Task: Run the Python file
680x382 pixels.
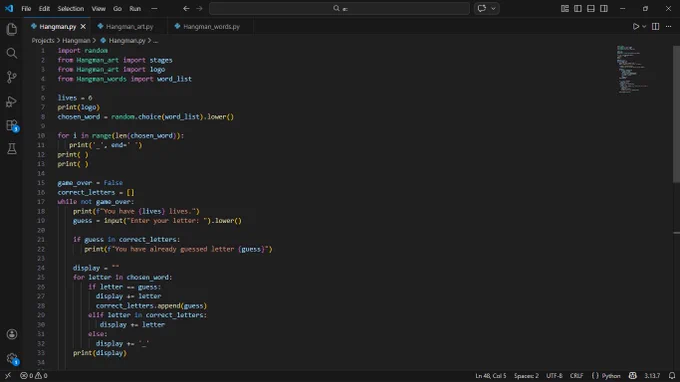Action: pos(635,26)
